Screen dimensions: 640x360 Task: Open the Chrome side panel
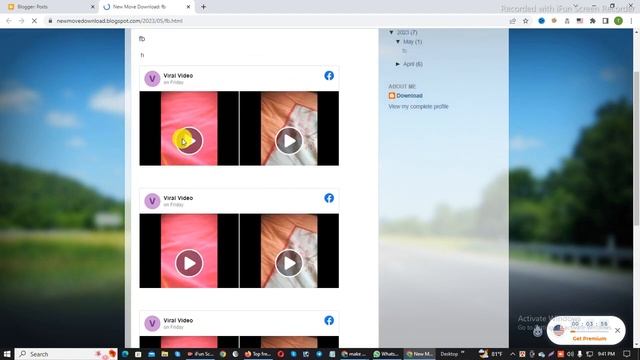pyautogui.click(x=605, y=21)
